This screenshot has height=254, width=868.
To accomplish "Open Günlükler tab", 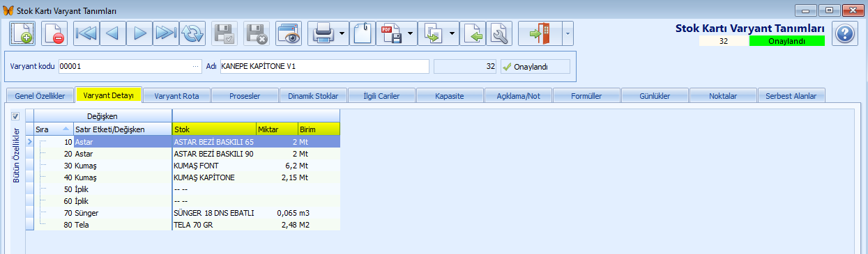I will 655,95.
